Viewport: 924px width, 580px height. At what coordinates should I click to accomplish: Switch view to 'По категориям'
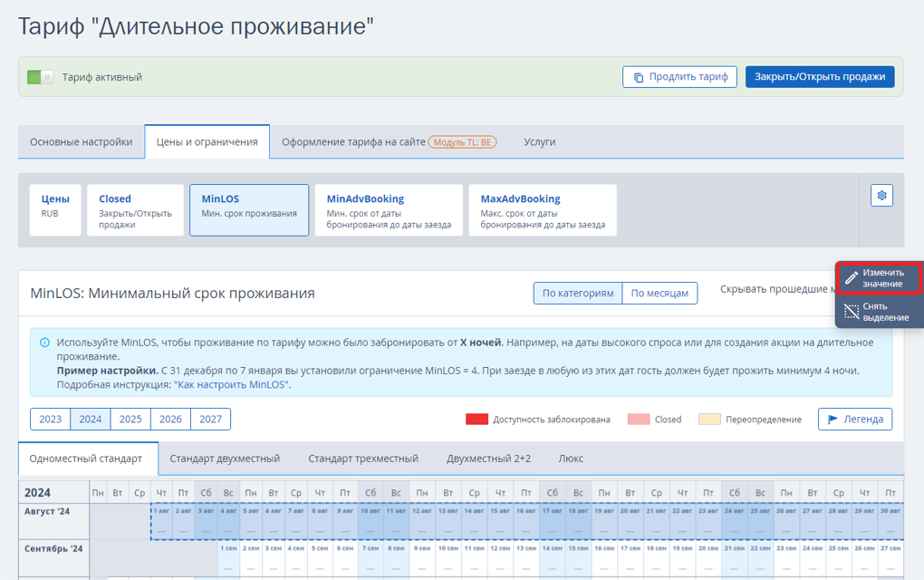(x=578, y=293)
